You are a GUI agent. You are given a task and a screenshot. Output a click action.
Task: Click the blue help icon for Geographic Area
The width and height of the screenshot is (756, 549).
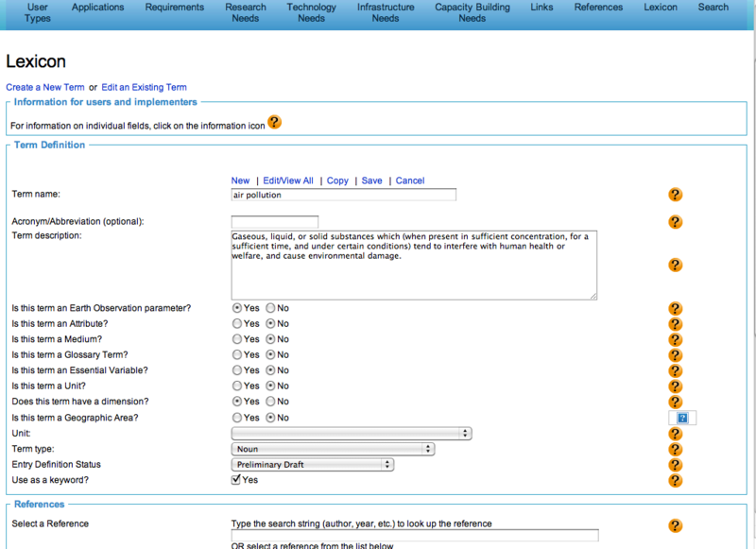pyautogui.click(x=681, y=418)
